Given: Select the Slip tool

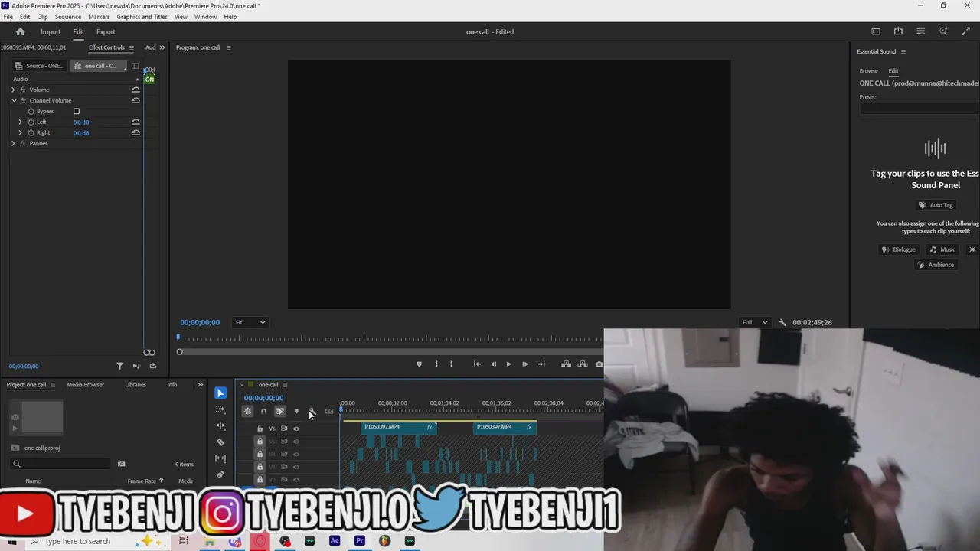Looking at the screenshot, I should coord(220,458).
